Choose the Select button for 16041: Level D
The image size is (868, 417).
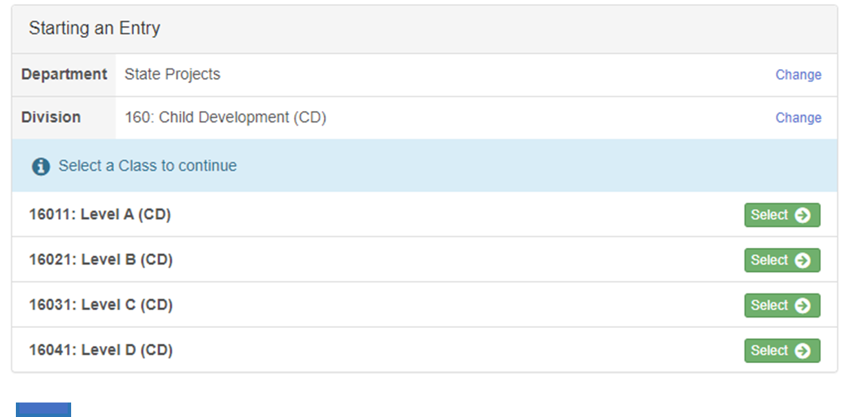[782, 351]
